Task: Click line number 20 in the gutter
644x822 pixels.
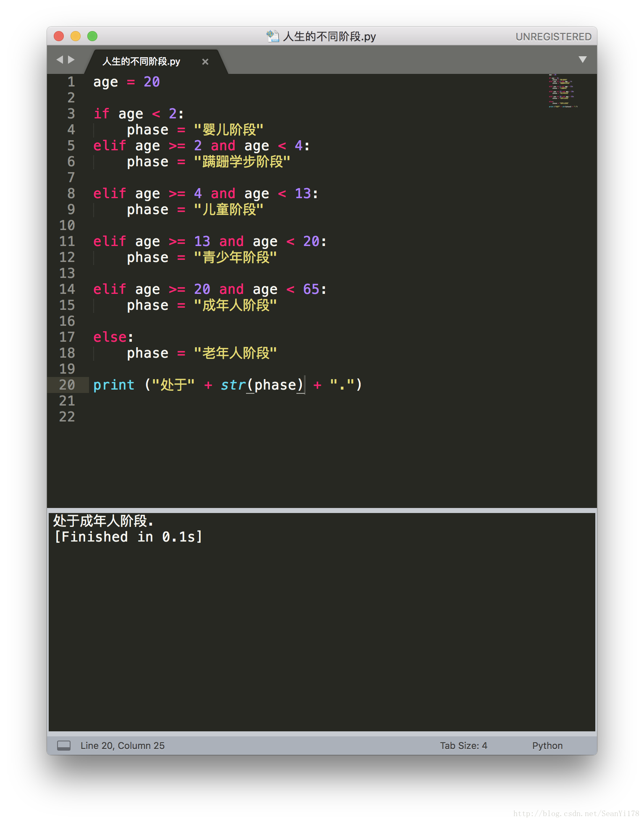Action: pos(67,385)
